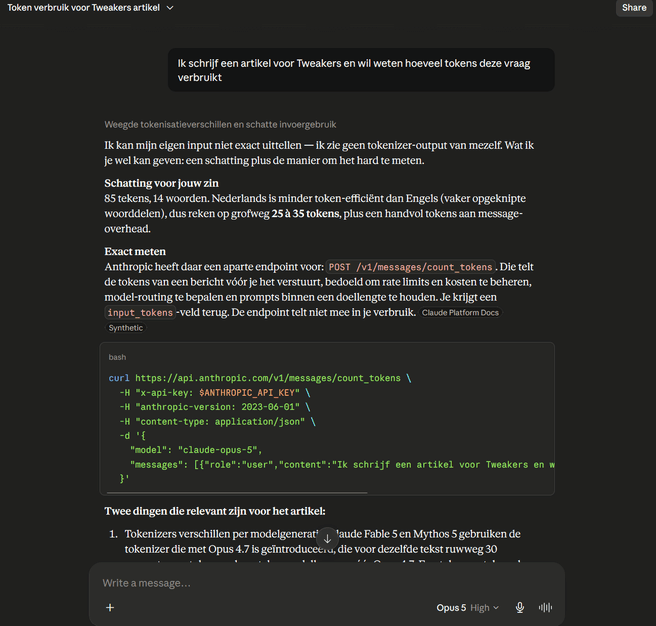Click the '"model": "claude-opus-5"' code line

(x=196, y=450)
